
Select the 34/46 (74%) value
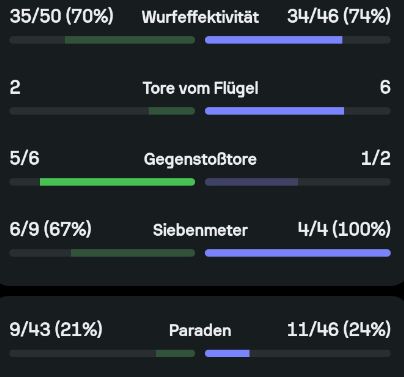point(339,16)
